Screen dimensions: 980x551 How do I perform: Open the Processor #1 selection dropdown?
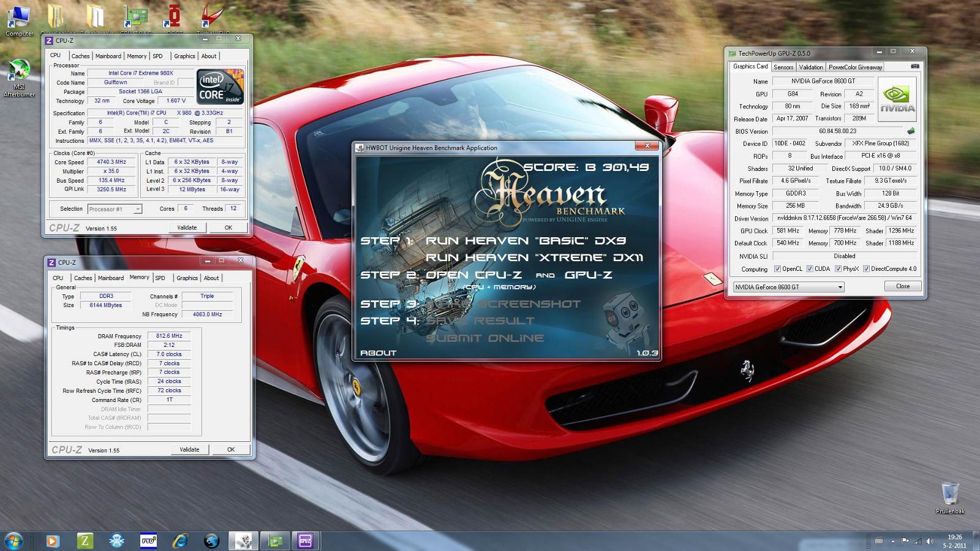pos(115,209)
